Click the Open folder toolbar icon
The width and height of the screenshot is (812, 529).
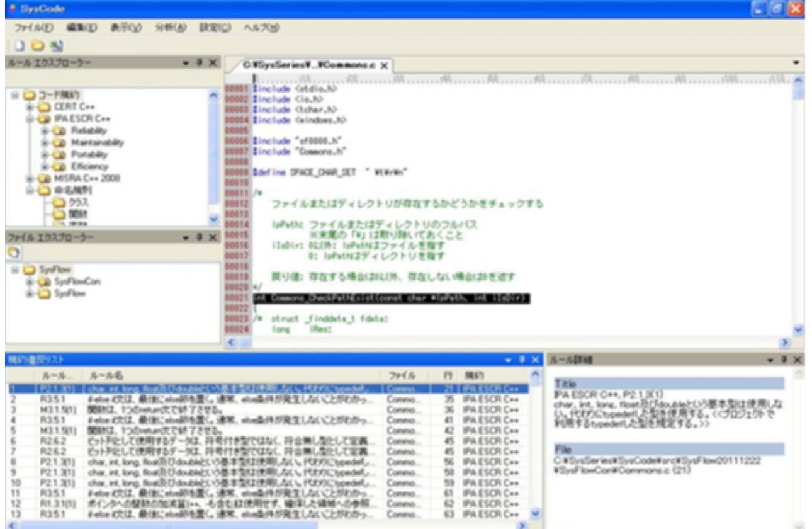[x=38, y=46]
